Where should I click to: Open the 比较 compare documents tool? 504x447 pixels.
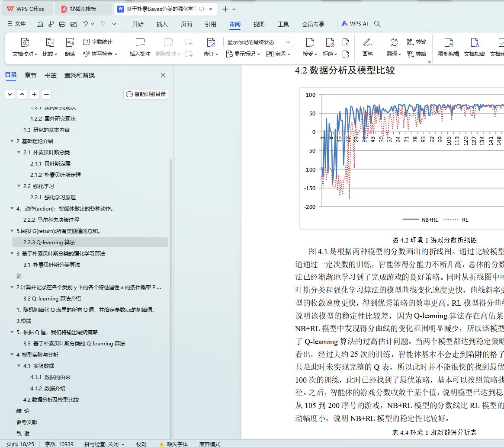50,47
